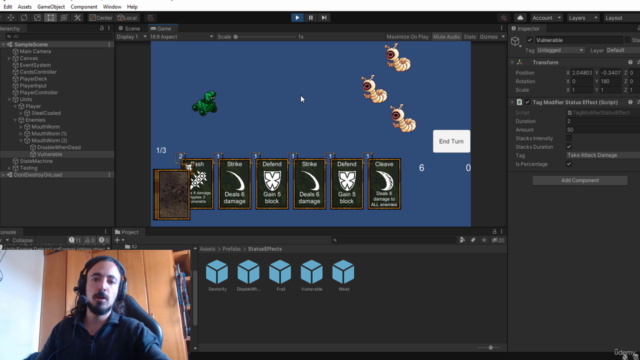
Task: Open the Window menu
Action: 112,7
